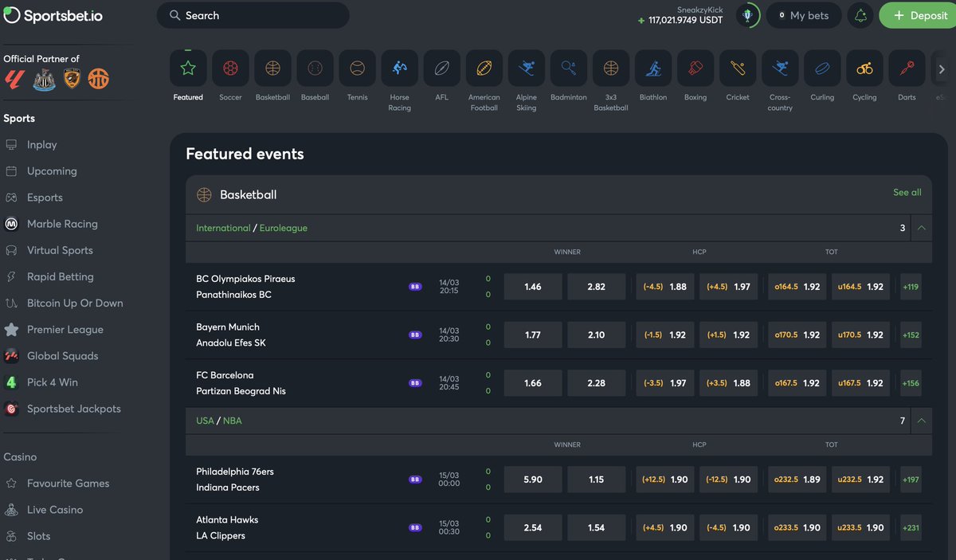Bet on Olympiakos Piraeus winner at 1.46
Viewport: 956px width, 560px height.
(533, 287)
